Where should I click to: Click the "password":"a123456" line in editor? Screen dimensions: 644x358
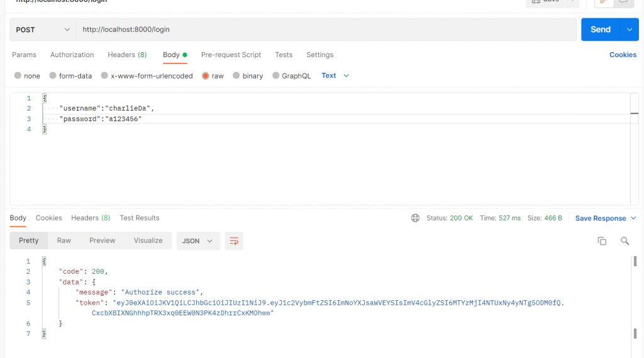tap(101, 119)
